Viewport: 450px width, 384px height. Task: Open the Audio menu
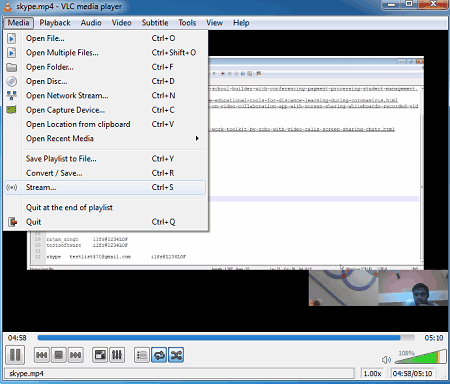(x=91, y=23)
